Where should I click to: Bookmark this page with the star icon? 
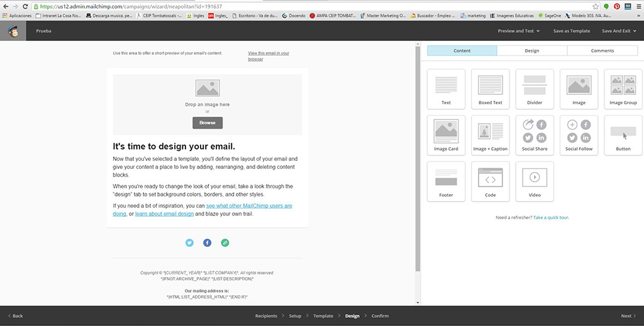(596, 6)
